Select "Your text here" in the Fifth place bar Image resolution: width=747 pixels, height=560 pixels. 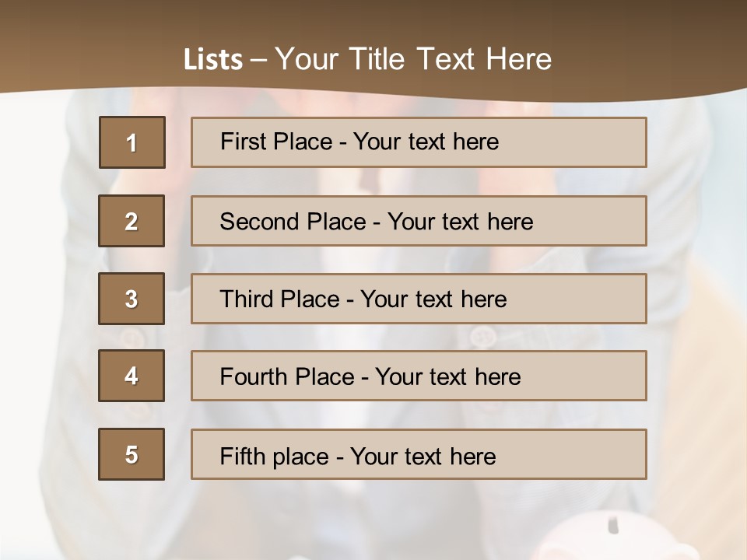pos(423,456)
